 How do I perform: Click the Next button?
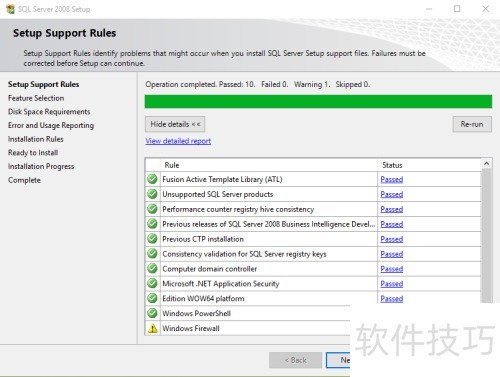point(338,360)
